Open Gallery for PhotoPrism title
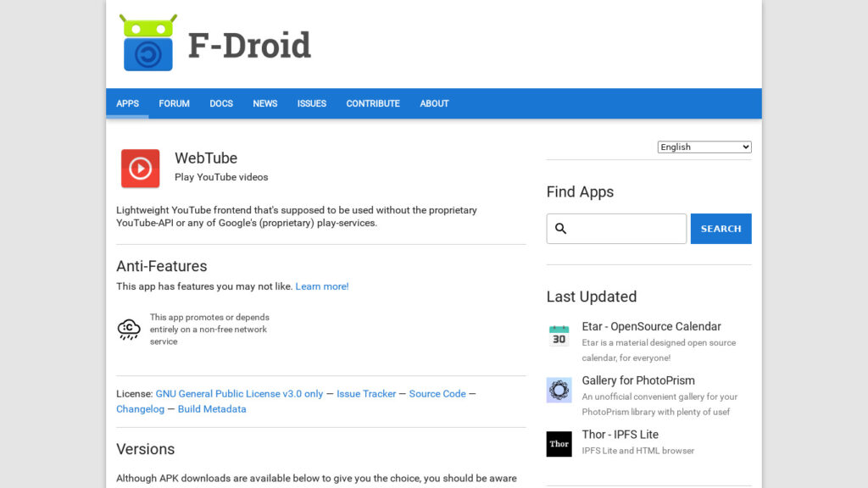Screen dimensions: 868x488 (x=638, y=380)
